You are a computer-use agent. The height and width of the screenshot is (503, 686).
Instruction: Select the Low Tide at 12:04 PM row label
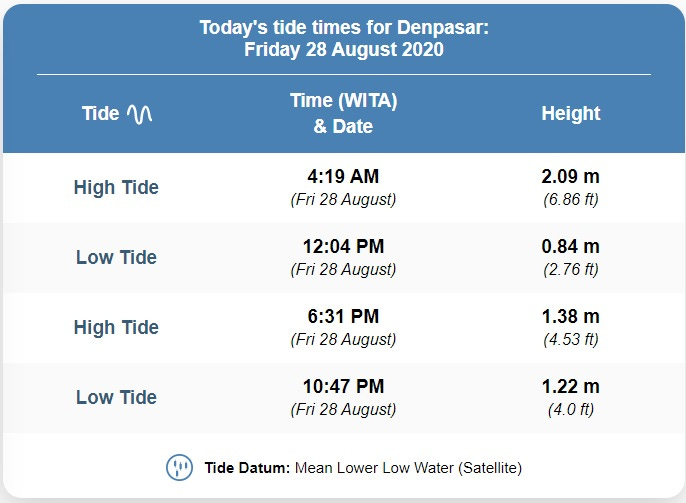point(116,257)
